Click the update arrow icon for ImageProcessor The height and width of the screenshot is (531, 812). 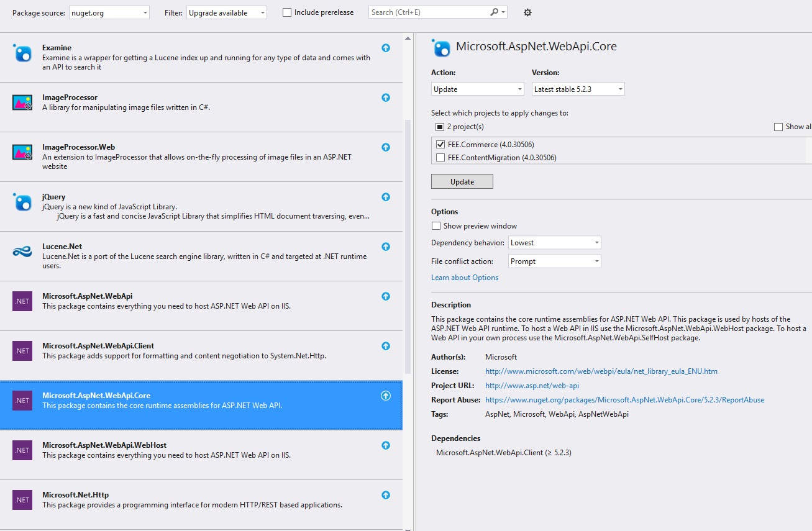tap(386, 98)
